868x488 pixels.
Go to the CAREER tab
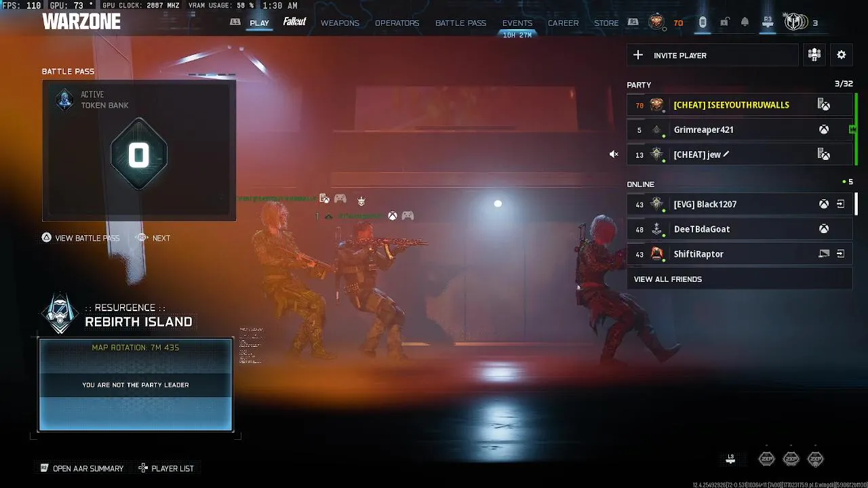click(x=563, y=23)
